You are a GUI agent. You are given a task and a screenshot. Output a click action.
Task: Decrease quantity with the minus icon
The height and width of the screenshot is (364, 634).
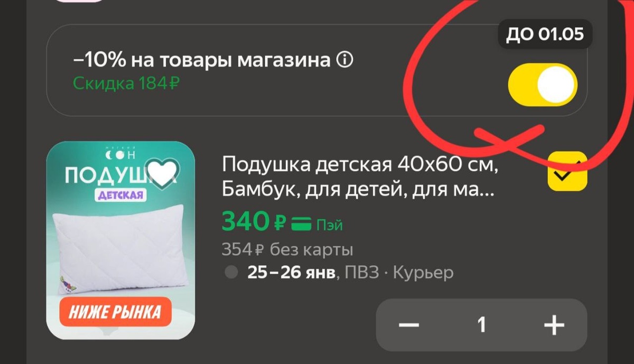[409, 325]
